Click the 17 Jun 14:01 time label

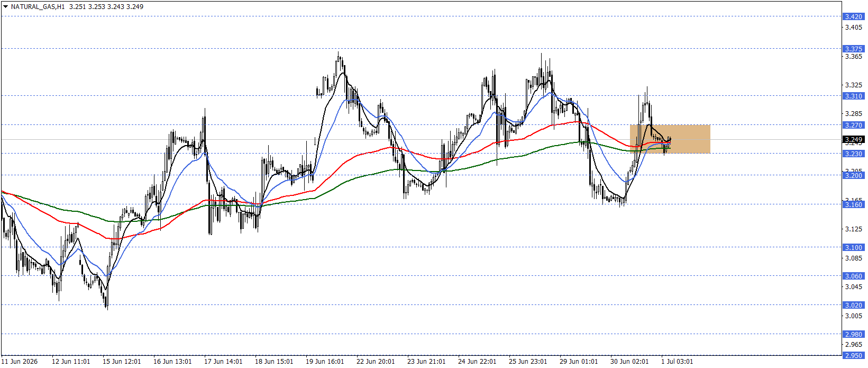click(223, 362)
